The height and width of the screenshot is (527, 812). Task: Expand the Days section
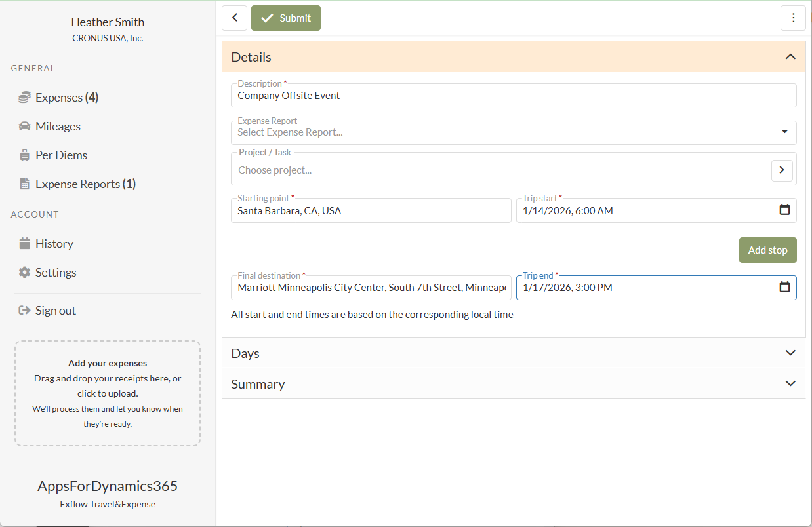coord(790,353)
